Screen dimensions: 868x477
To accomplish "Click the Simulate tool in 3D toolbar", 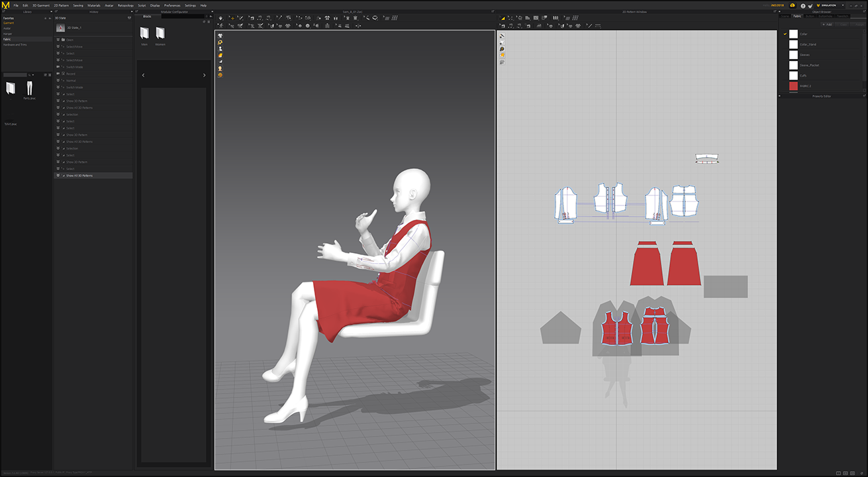I will (221, 18).
